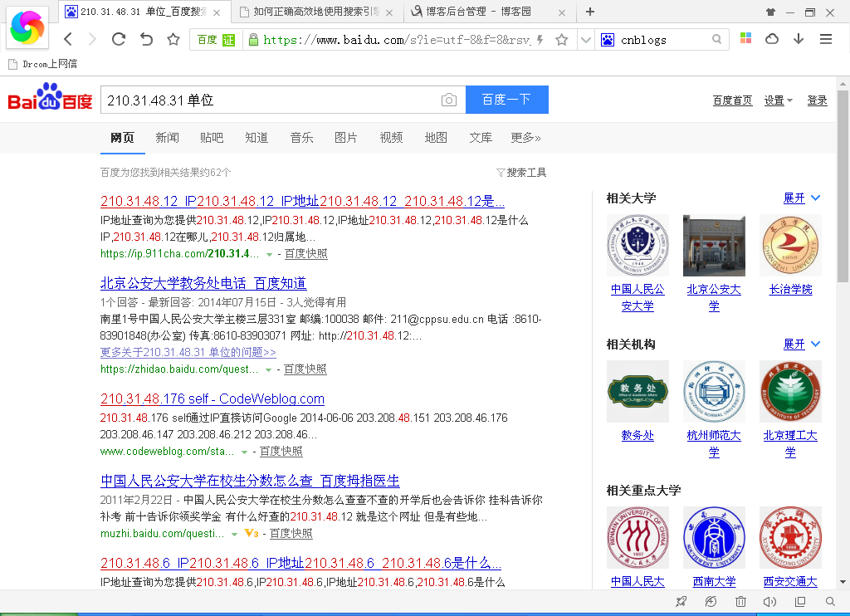Open the browser hamburger menu
Image resolution: width=850 pixels, height=616 pixels.
click(x=826, y=38)
